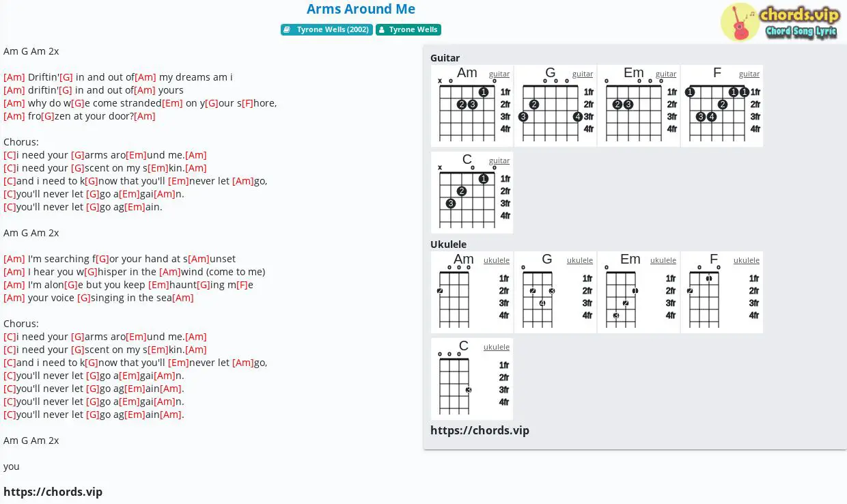
Task: Click the lyric 'fro[G]zen at your door?'
Action: [79, 116]
